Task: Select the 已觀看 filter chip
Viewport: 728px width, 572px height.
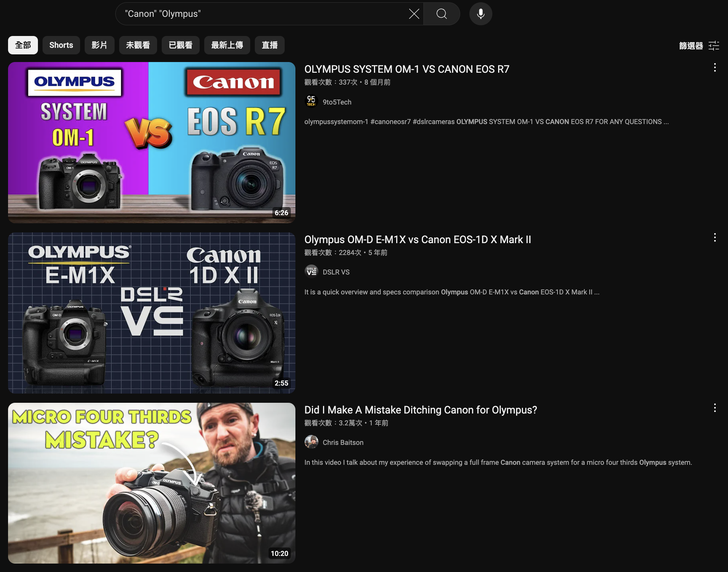Action: (180, 45)
